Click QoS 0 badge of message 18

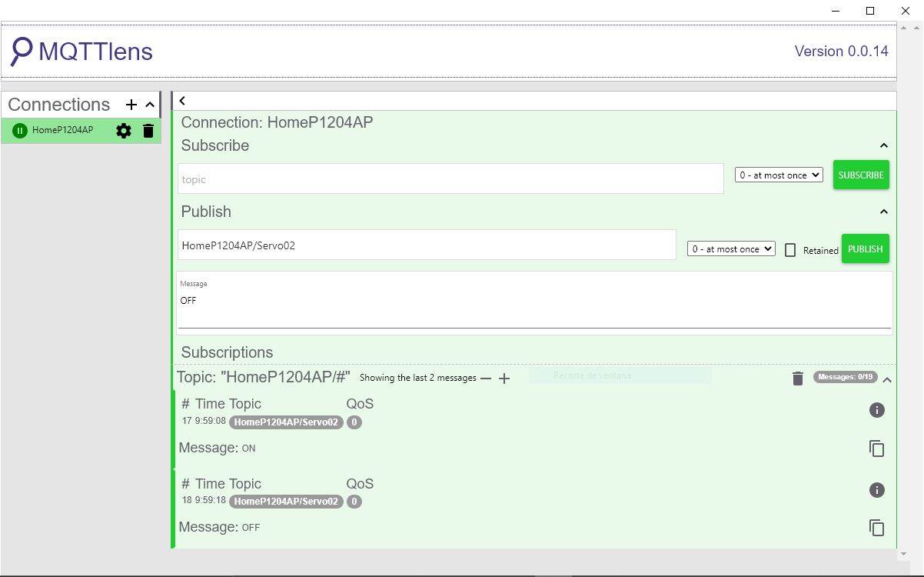tap(354, 502)
